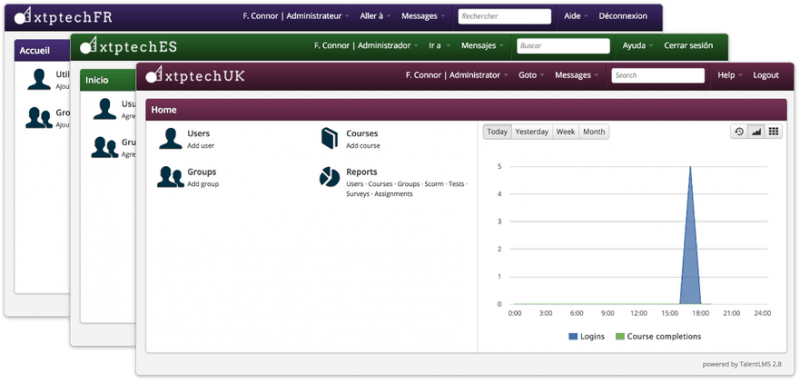Open the Goto dropdown menu

pos(531,75)
